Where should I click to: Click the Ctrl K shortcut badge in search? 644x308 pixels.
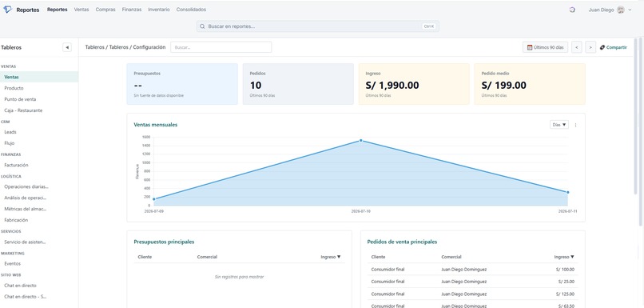pos(429,26)
